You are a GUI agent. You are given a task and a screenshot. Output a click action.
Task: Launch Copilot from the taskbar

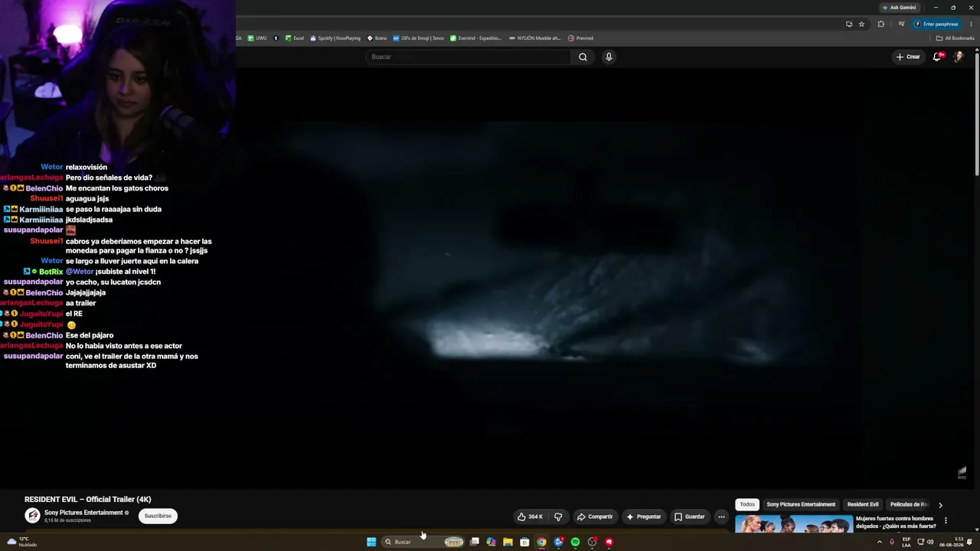491,542
